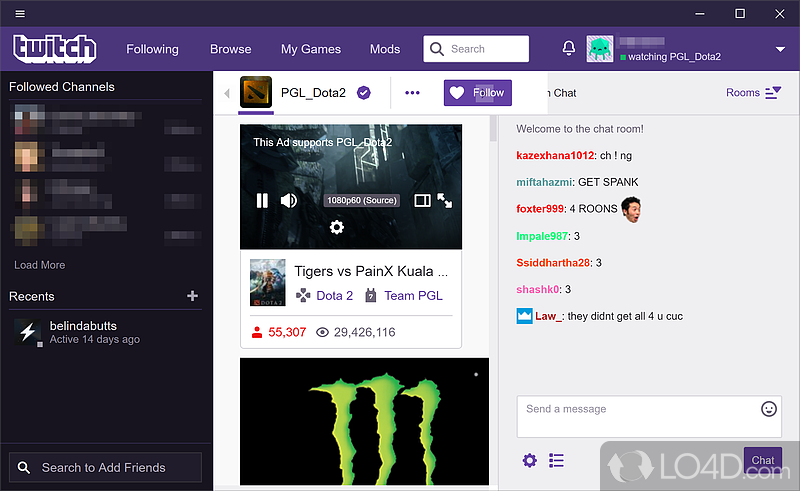Click the PGL_Dota2 verified badge
The height and width of the screenshot is (491, 800).
[364, 93]
